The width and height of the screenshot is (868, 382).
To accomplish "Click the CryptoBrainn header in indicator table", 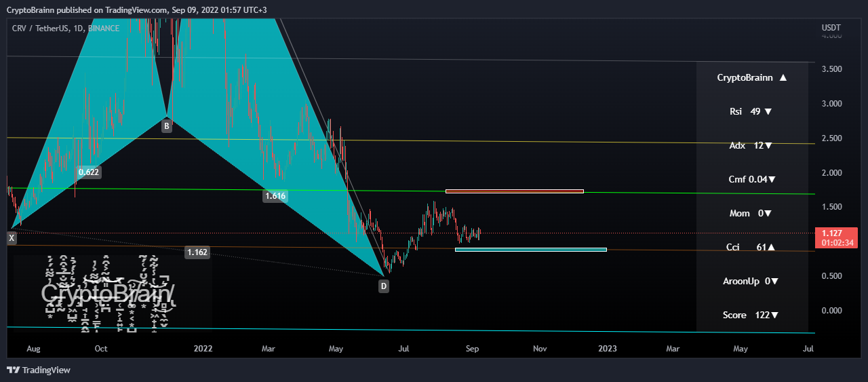I will click(x=752, y=77).
